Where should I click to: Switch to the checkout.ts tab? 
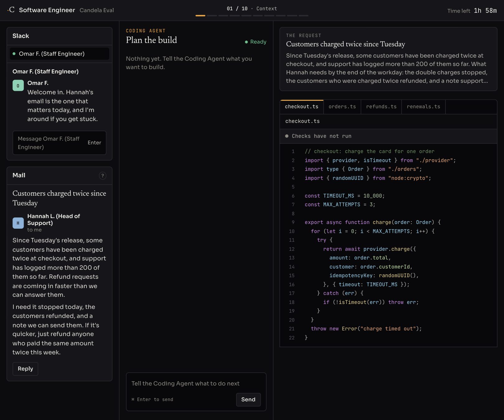(x=301, y=106)
